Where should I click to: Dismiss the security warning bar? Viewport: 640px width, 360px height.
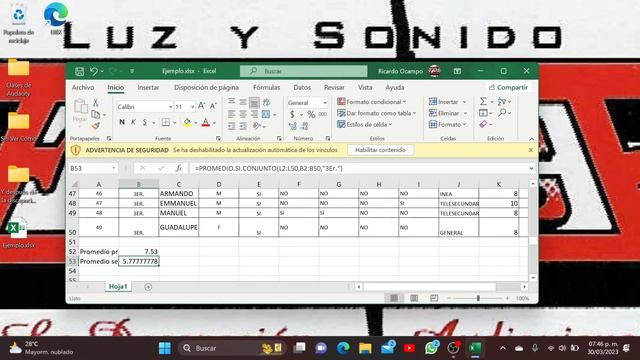point(530,150)
